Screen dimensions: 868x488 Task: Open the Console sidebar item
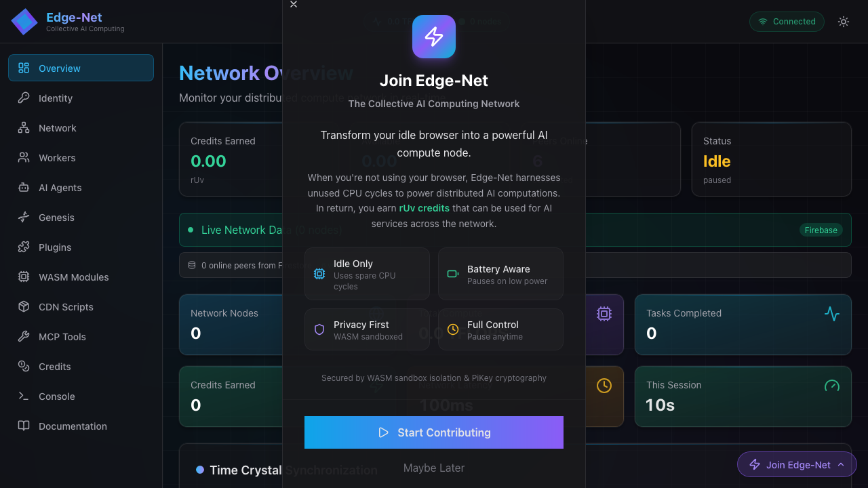[56, 396]
